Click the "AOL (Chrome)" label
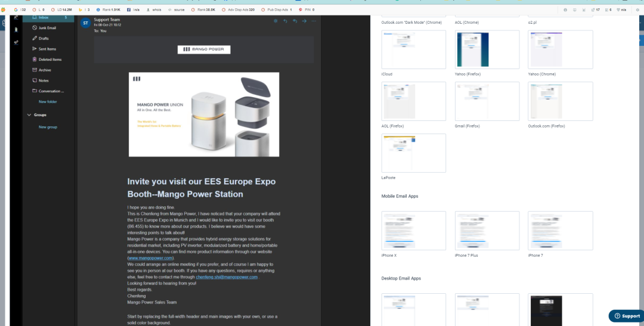Screen dimensions: 644x326 click(x=466, y=23)
